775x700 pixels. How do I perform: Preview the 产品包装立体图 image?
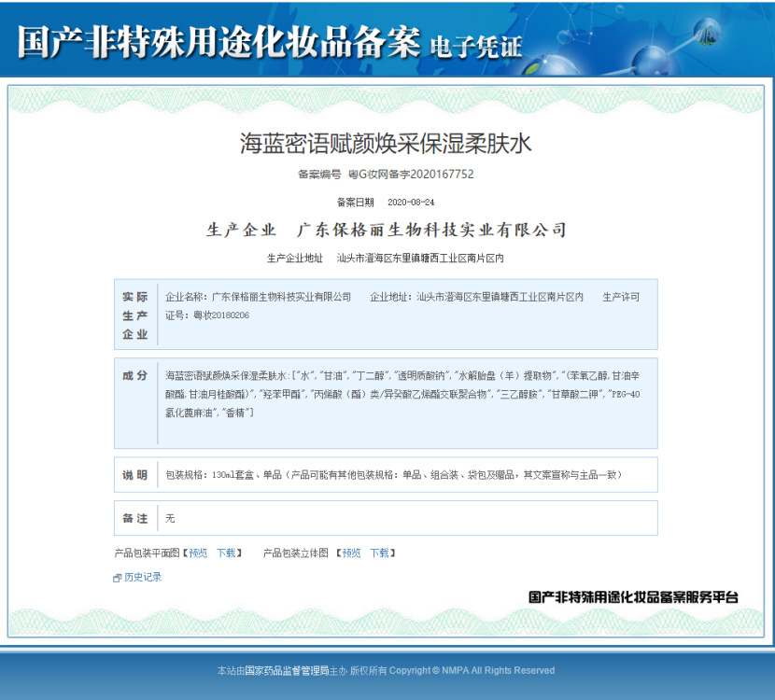pyautogui.click(x=351, y=553)
